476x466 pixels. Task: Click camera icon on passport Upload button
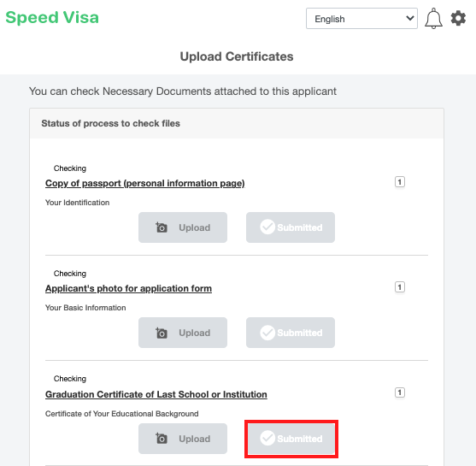(x=162, y=227)
